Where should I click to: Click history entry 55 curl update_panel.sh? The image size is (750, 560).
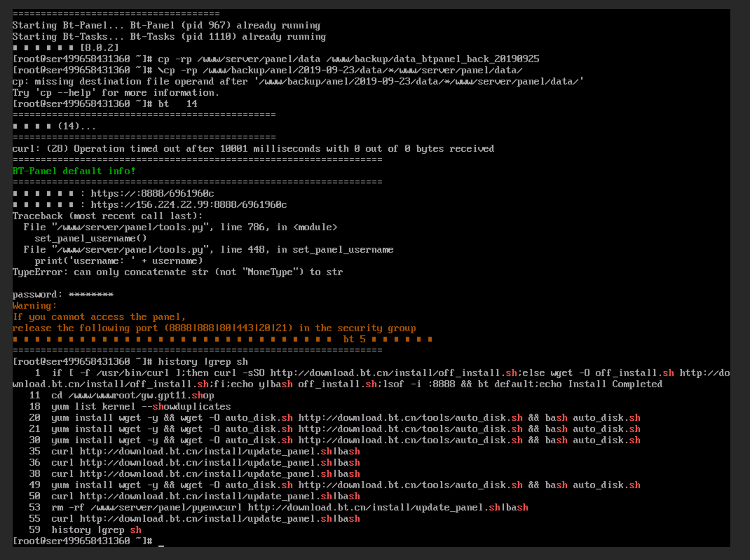pos(194,518)
